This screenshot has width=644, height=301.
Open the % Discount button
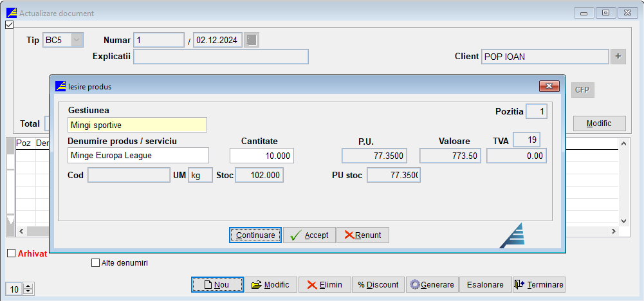378,285
